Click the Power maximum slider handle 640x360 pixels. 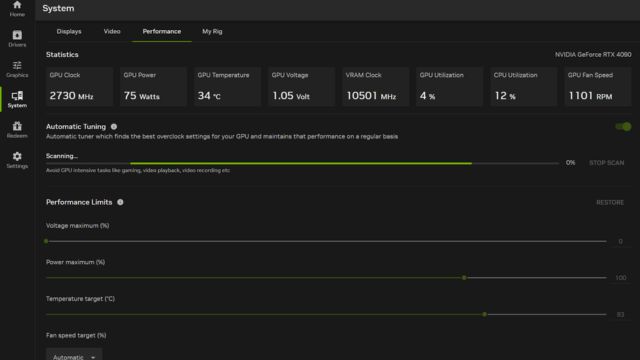(464, 278)
